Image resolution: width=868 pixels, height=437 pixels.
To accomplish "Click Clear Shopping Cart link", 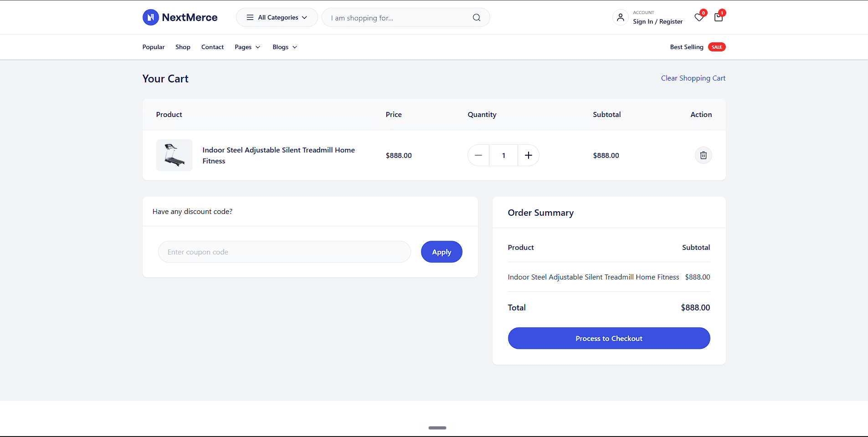I will point(693,78).
